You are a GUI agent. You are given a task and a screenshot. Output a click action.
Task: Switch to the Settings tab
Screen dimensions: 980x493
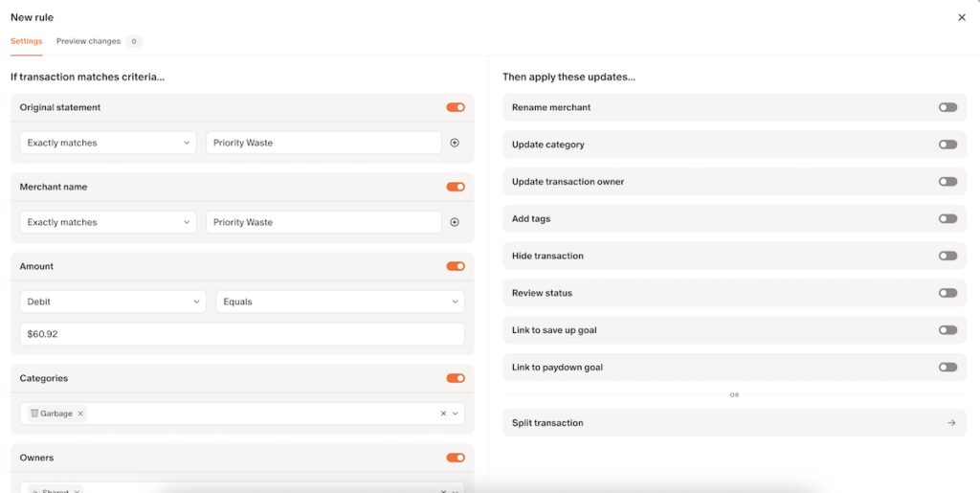(26, 41)
